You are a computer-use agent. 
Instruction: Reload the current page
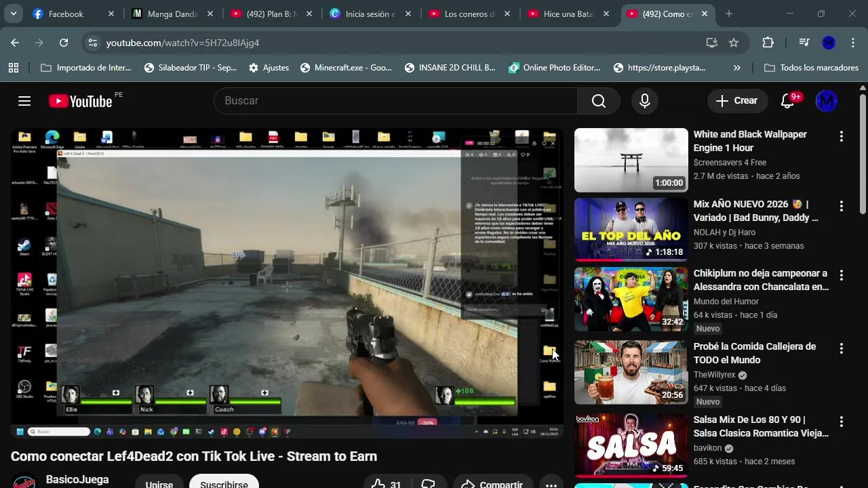point(64,43)
